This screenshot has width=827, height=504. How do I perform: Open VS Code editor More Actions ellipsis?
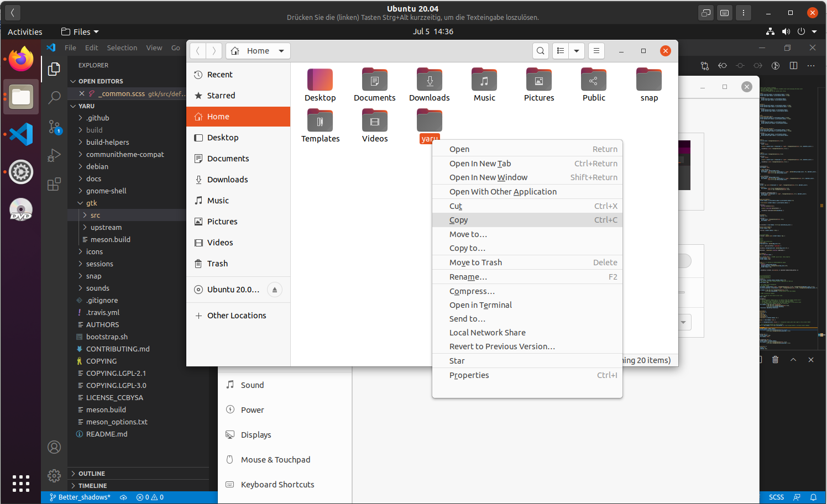811,66
